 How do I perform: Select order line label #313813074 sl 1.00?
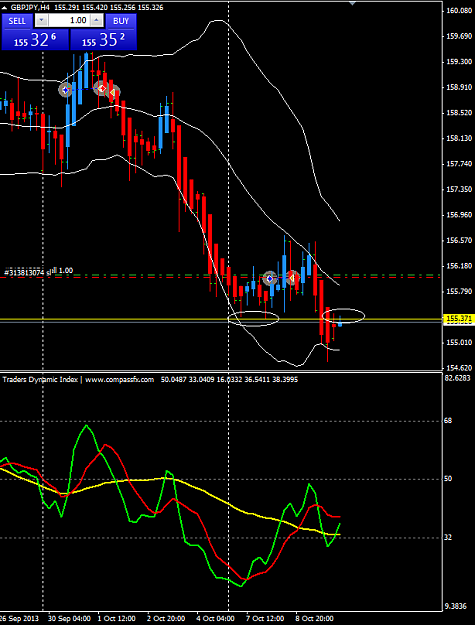(x=39, y=271)
